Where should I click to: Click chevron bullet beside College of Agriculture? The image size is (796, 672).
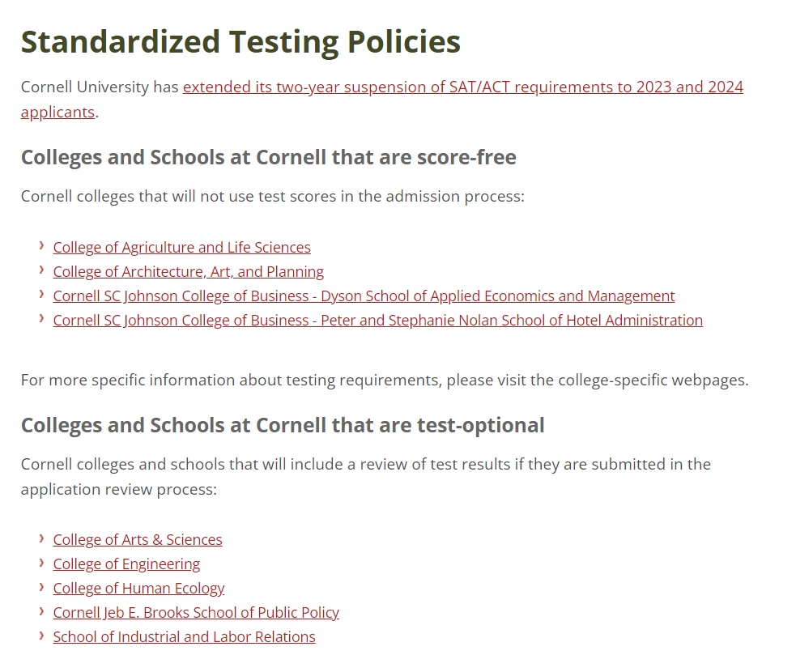(x=40, y=245)
